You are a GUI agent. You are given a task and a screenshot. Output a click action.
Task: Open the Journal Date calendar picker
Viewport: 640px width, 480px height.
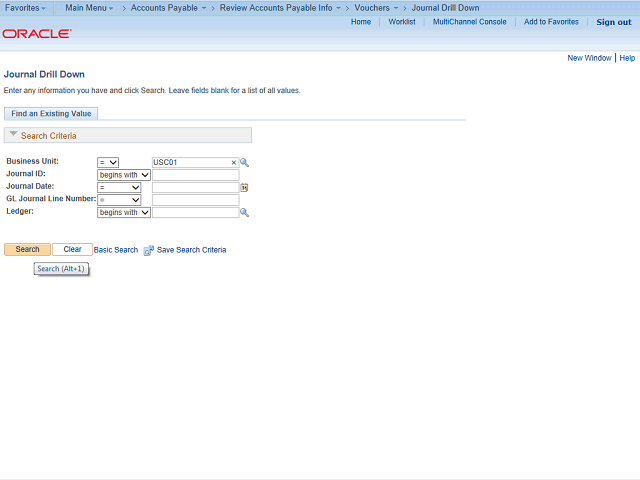(244, 188)
